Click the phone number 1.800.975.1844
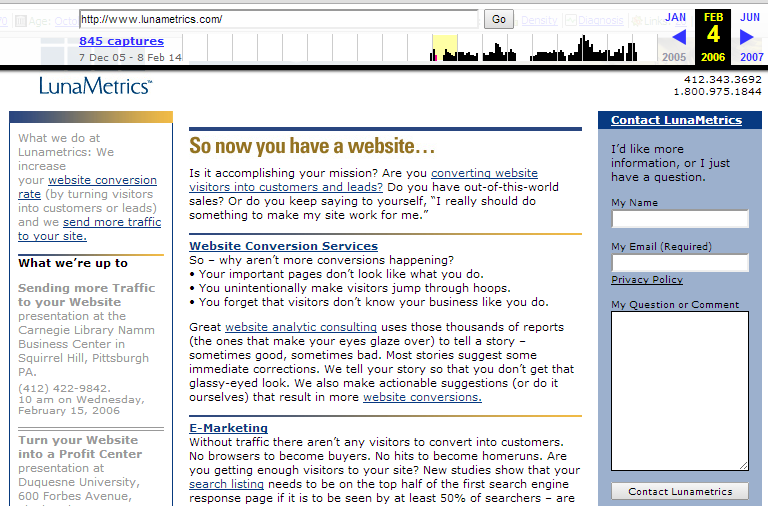Screen dimensions: 768x506 717,91
